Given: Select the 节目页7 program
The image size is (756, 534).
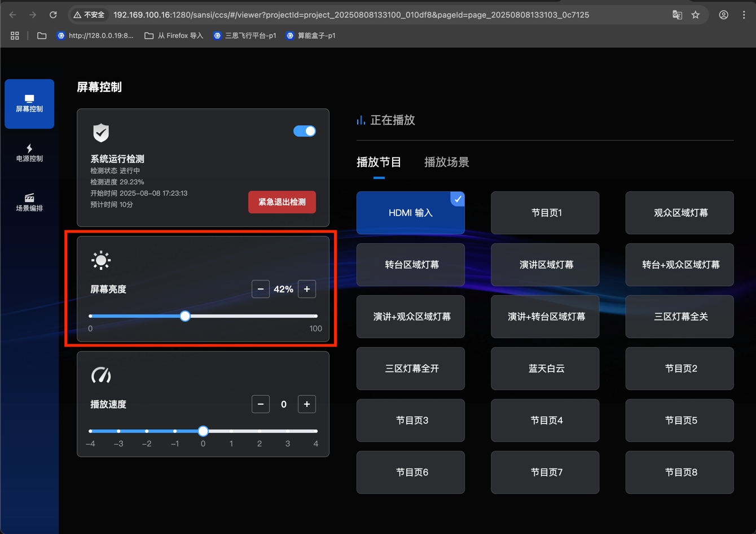Looking at the screenshot, I should point(545,472).
